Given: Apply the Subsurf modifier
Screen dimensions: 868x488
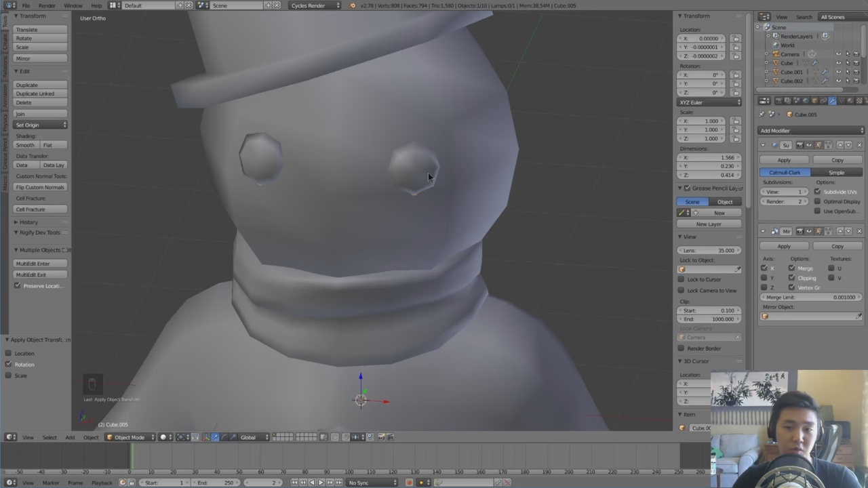Looking at the screenshot, I should tap(784, 161).
